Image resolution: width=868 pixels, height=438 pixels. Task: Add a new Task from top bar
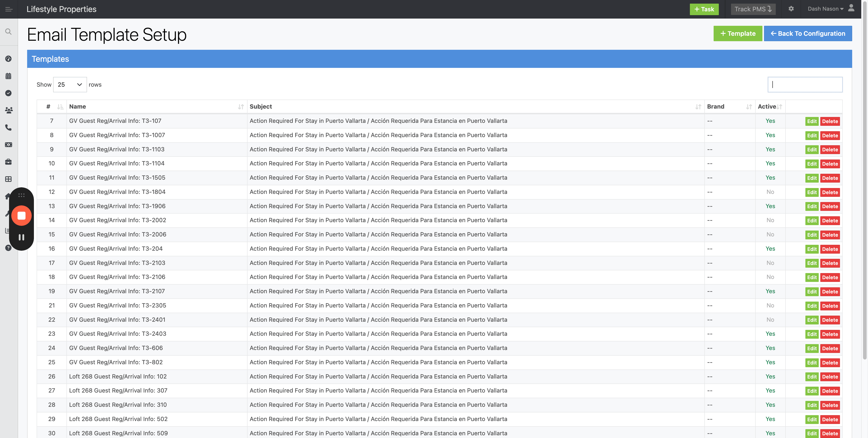coord(704,9)
